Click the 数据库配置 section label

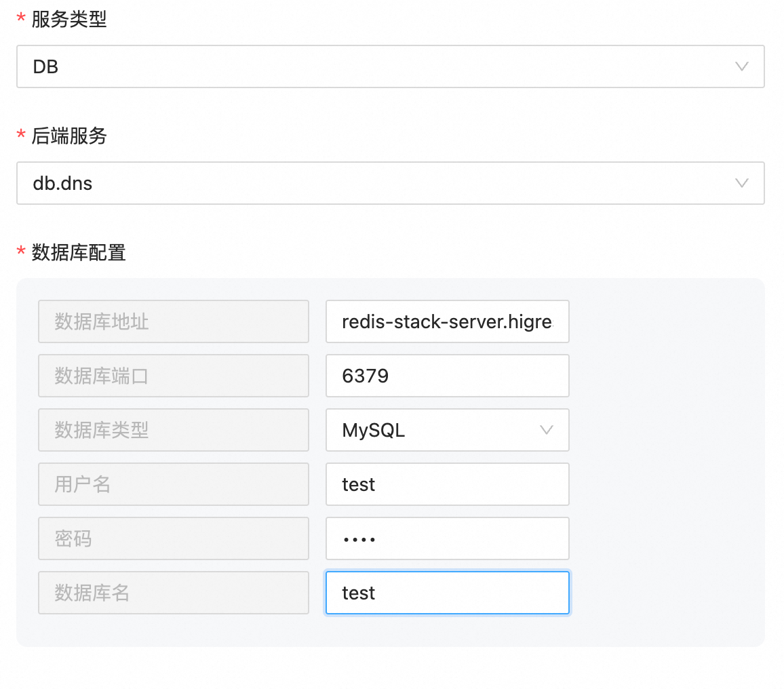79,253
